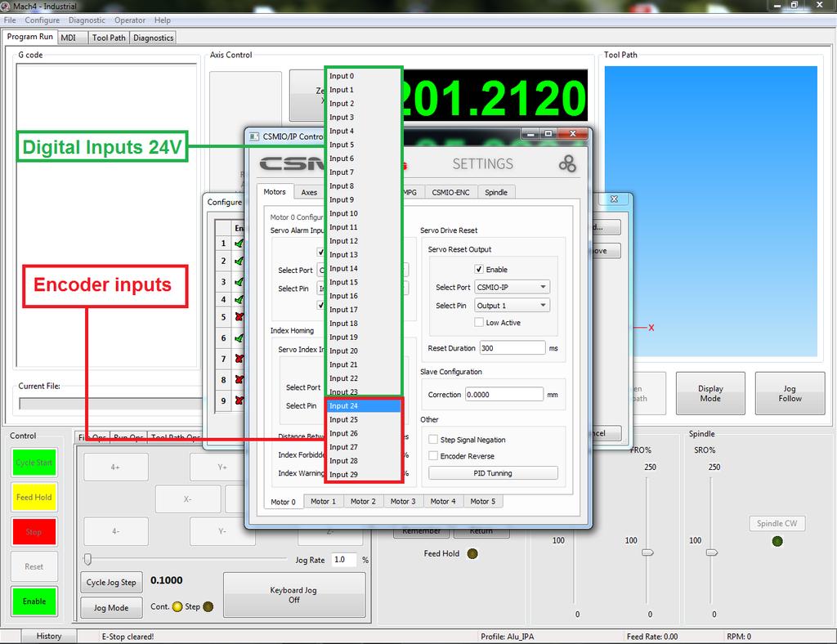This screenshot has width=837, height=644.
Task: Toggle the red X for motor row 8
Action: click(x=239, y=379)
